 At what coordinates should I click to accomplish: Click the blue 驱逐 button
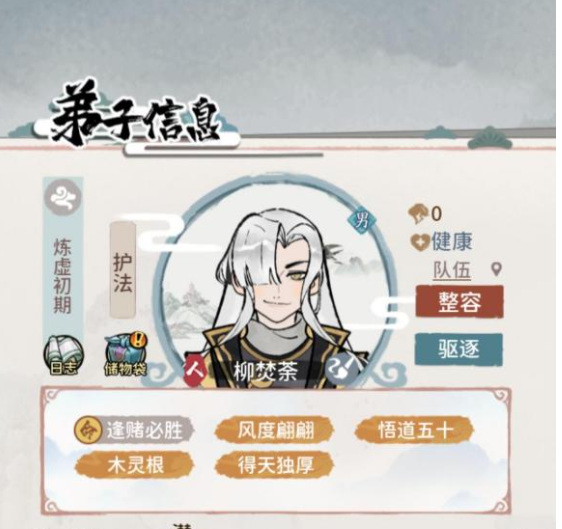pyautogui.click(x=459, y=348)
